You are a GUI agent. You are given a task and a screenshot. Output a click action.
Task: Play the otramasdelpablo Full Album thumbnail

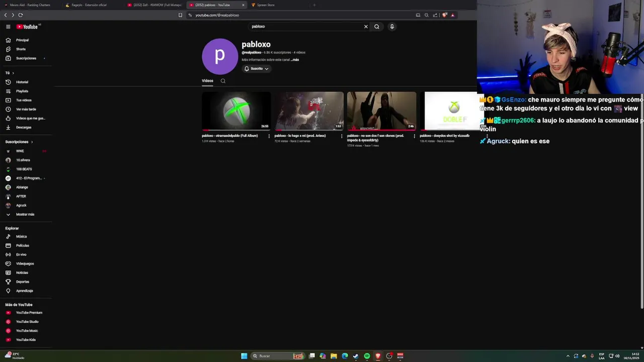tap(236, 111)
